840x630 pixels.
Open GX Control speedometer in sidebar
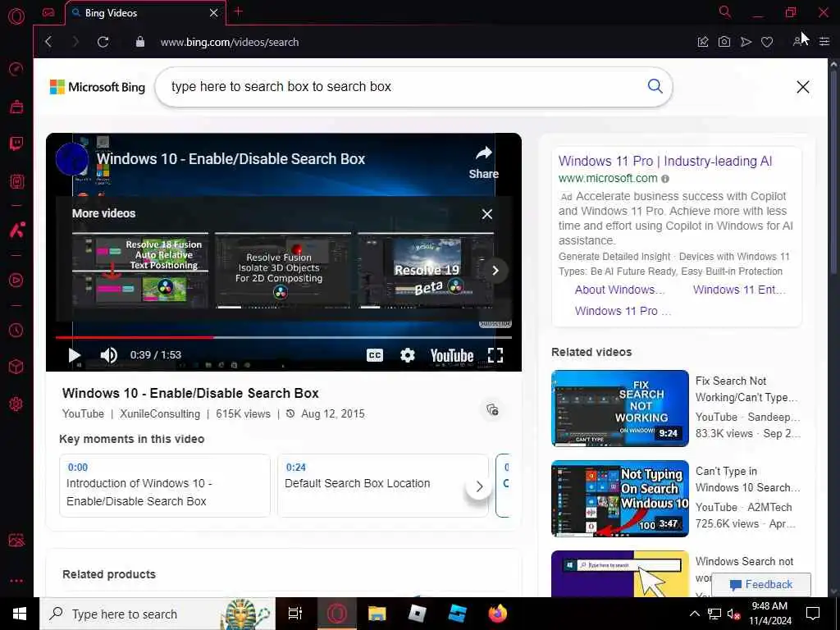point(16,69)
